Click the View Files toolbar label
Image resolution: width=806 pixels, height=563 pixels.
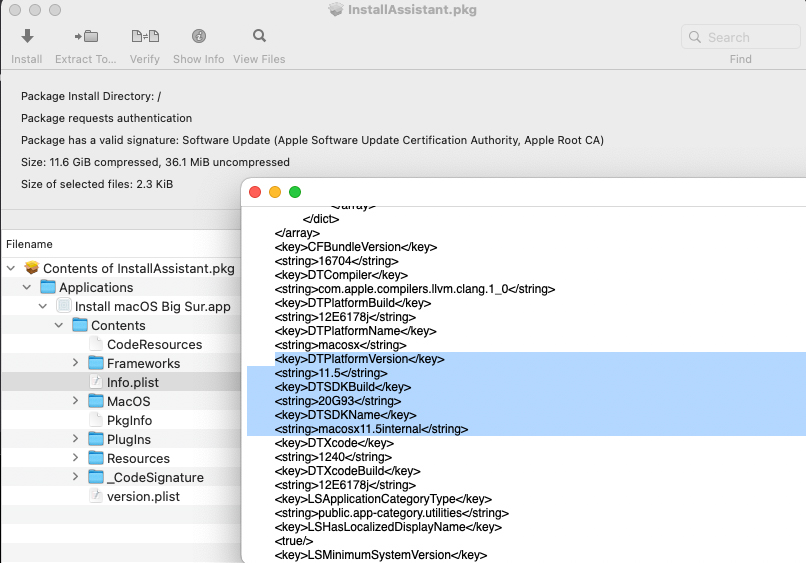[x=259, y=59]
